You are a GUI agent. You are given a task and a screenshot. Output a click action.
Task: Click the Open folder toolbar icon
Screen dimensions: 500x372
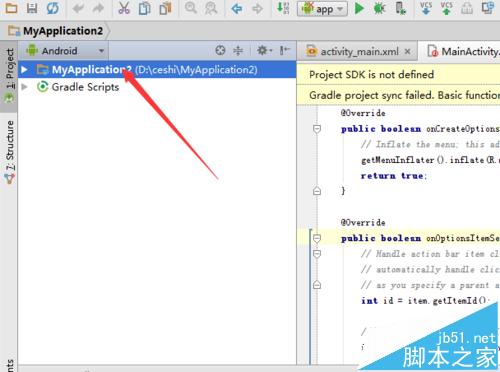pos(11,8)
